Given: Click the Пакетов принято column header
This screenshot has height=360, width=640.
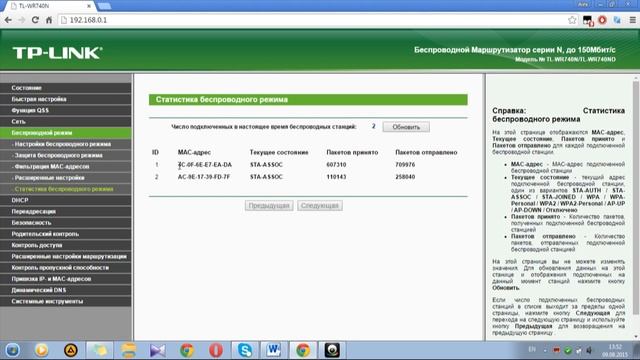Looking at the screenshot, I should pyautogui.click(x=352, y=152).
